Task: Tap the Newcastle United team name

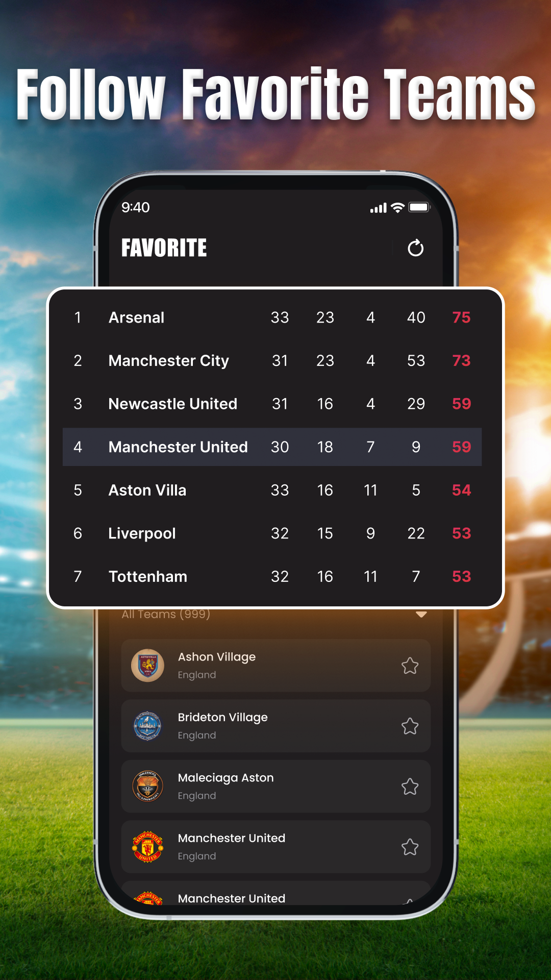Action: tap(173, 404)
